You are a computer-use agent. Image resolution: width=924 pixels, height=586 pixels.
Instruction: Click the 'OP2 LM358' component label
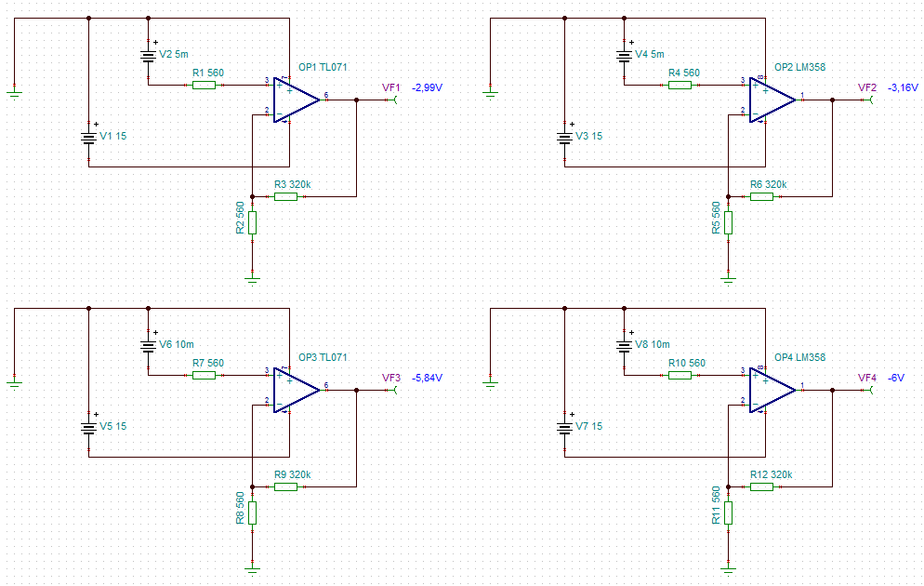point(800,67)
